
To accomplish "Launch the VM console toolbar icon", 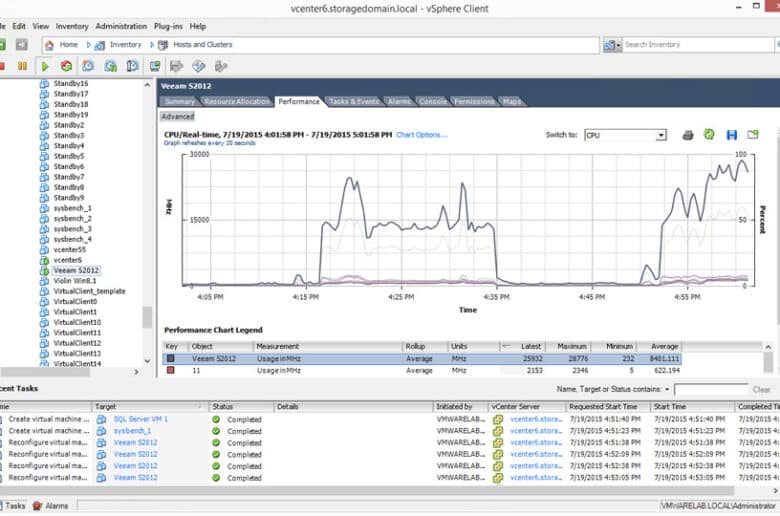I will pyautogui.click(x=155, y=66).
